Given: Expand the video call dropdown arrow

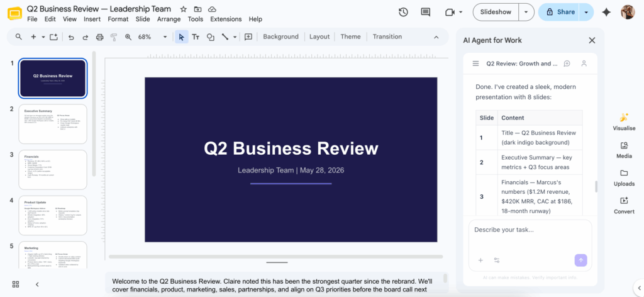Looking at the screenshot, I should [x=461, y=13].
